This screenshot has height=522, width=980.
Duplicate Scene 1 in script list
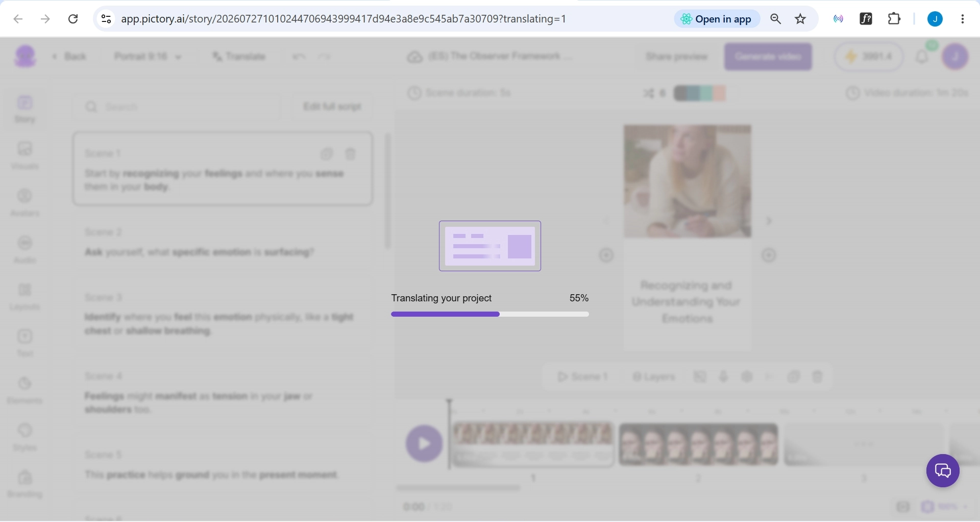pyautogui.click(x=327, y=154)
